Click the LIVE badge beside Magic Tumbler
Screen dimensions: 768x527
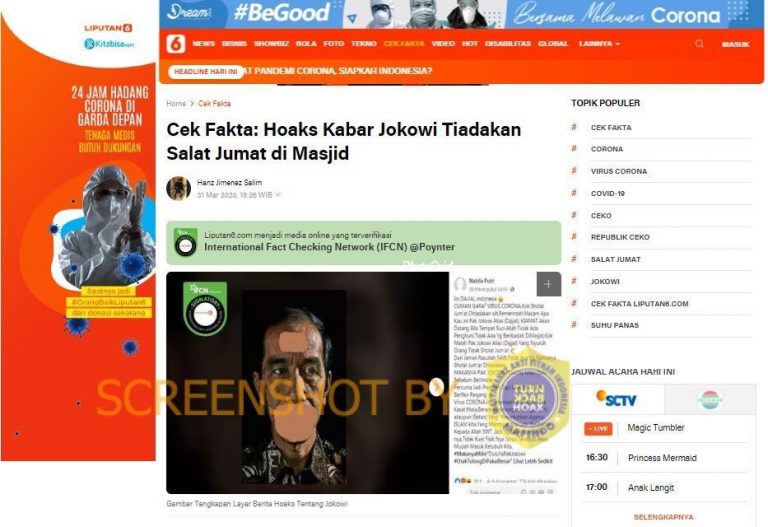[598, 429]
